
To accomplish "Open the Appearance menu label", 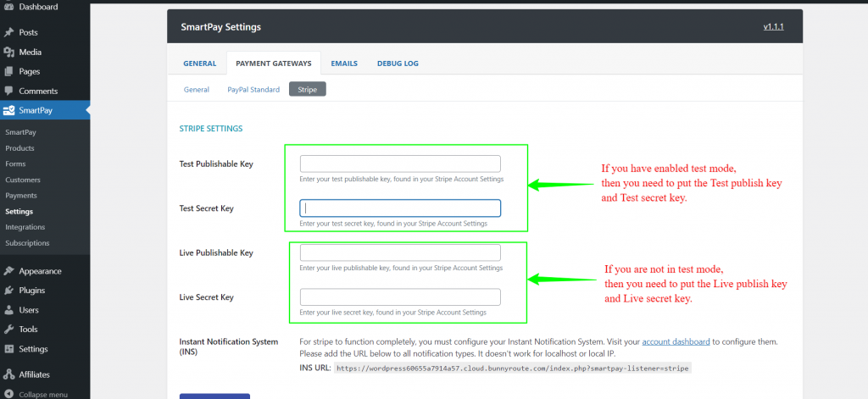I will pos(40,271).
